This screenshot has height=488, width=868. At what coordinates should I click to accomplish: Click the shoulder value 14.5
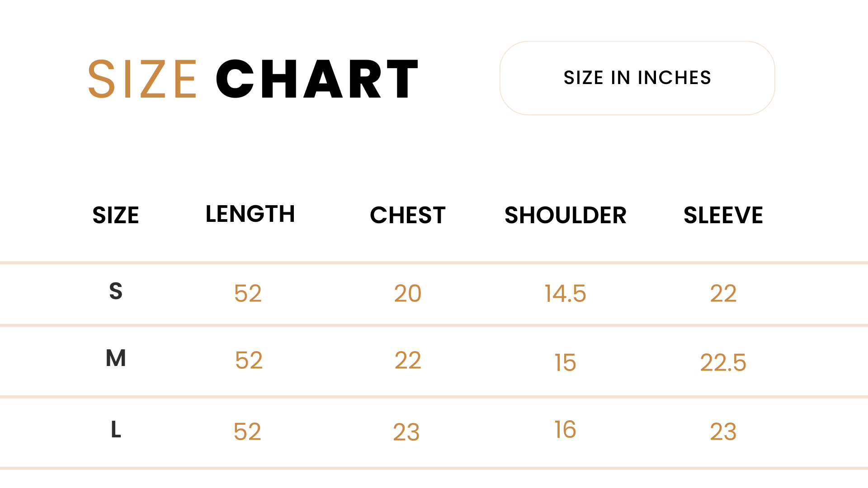[x=565, y=294]
